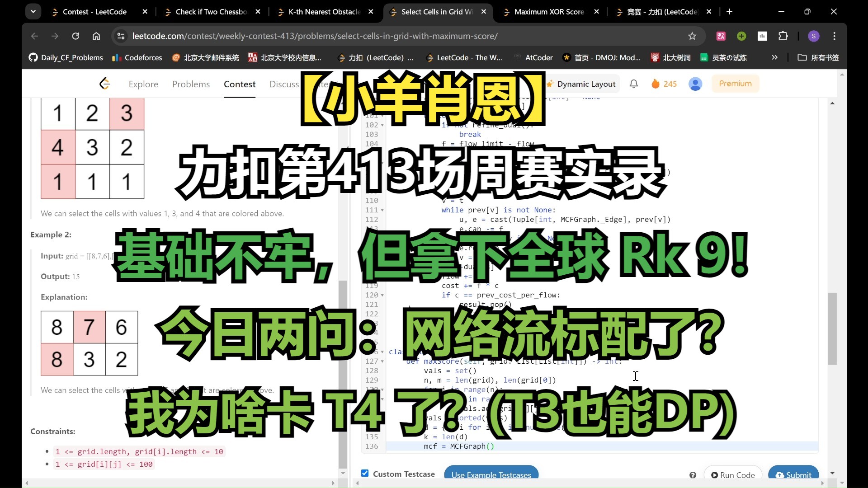Open the chart extension icon
Viewport: 868px width, 488px height.
[762, 36]
